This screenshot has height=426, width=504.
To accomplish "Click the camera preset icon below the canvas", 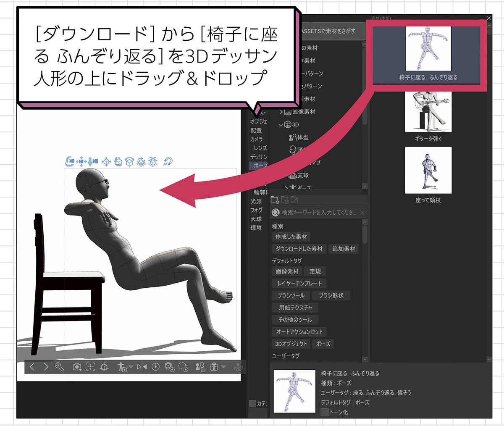I will 77,367.
